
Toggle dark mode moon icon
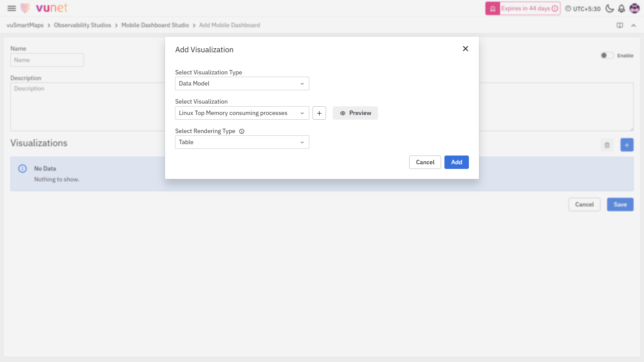pyautogui.click(x=609, y=8)
